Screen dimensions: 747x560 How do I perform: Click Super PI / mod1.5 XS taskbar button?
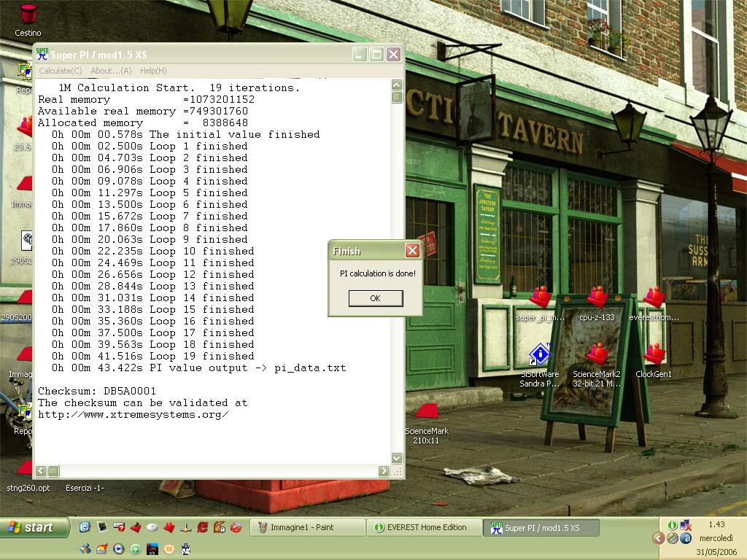click(x=541, y=528)
